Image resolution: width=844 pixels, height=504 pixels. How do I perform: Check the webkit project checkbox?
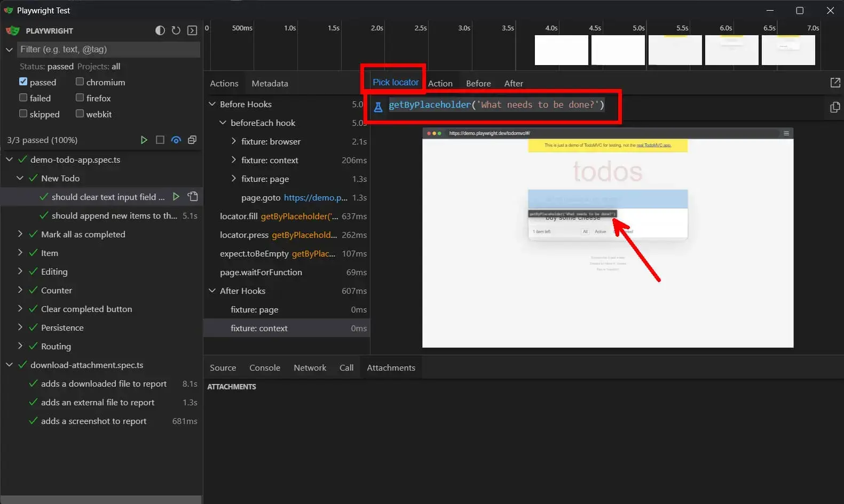(x=80, y=114)
